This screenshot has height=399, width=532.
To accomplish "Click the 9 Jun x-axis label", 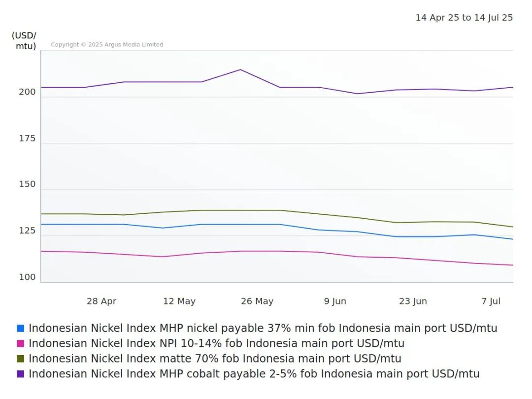I will pyautogui.click(x=335, y=301).
